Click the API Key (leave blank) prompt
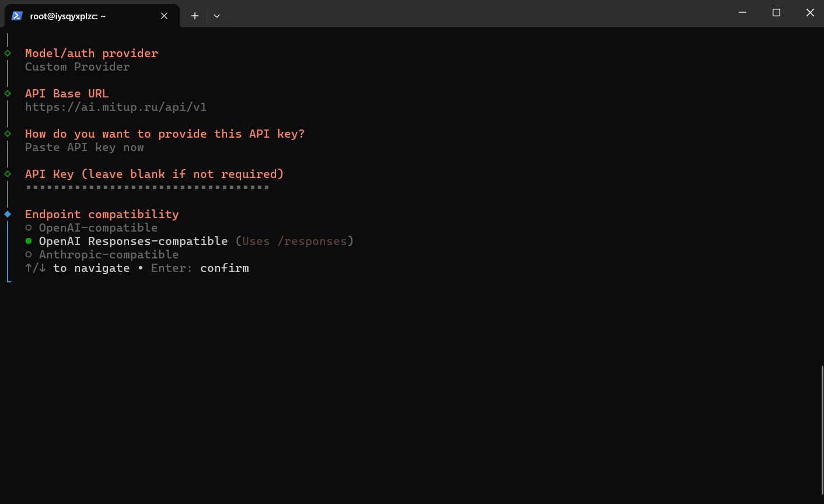824x504 pixels. [155, 174]
